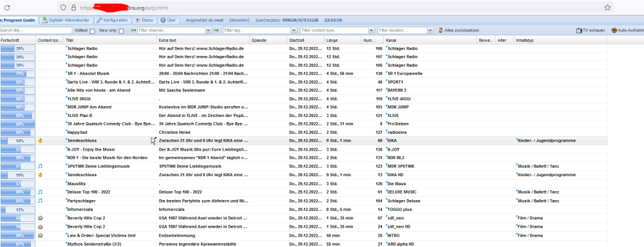Open the Filter channel dropdown
Viewport: 644px width, 247px height.
[209, 30]
